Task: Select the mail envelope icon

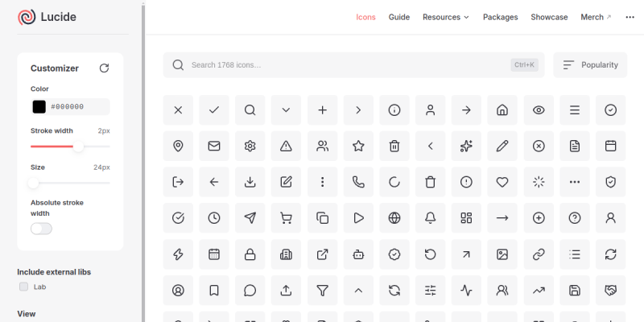Action: (214, 146)
